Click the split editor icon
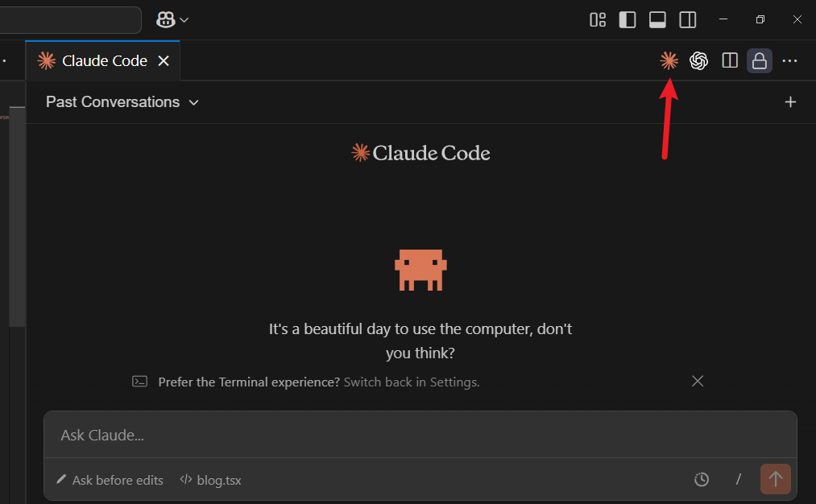 [x=730, y=61]
